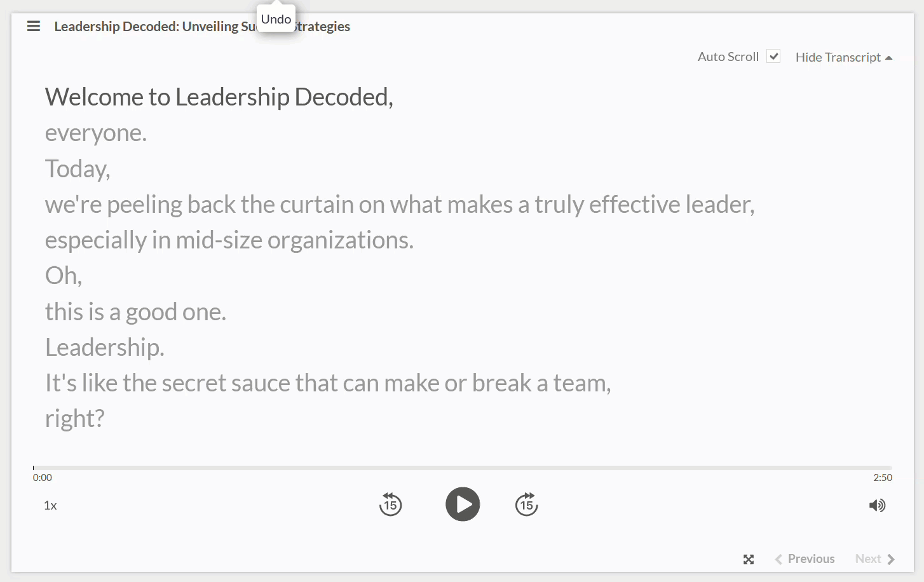This screenshot has width=924, height=582.
Task: Skip forward 15 seconds
Action: (x=526, y=504)
